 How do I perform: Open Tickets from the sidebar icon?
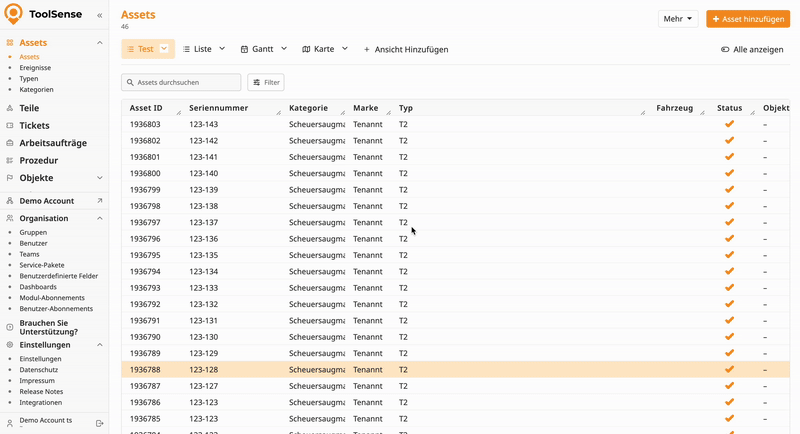tap(10, 126)
